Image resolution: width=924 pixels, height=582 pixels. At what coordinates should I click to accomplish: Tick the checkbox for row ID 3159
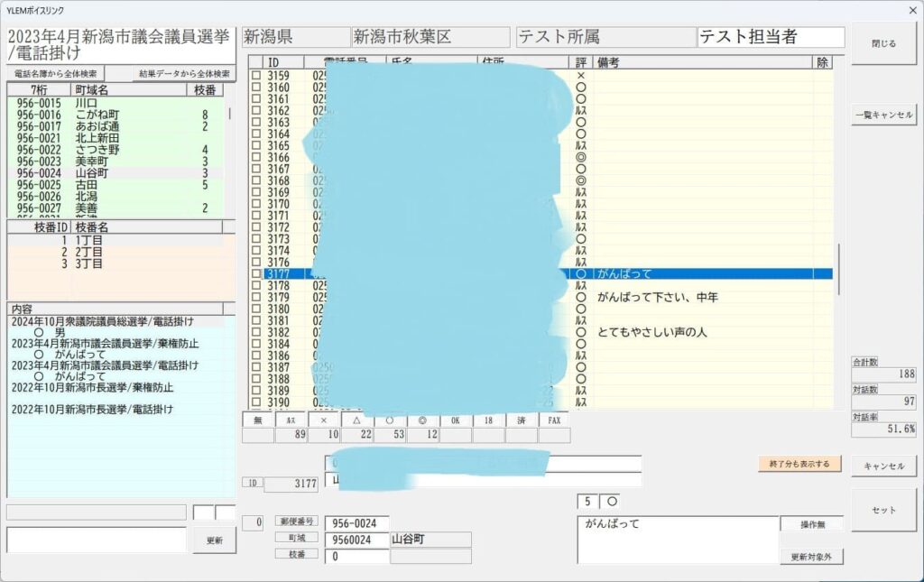[x=256, y=76]
